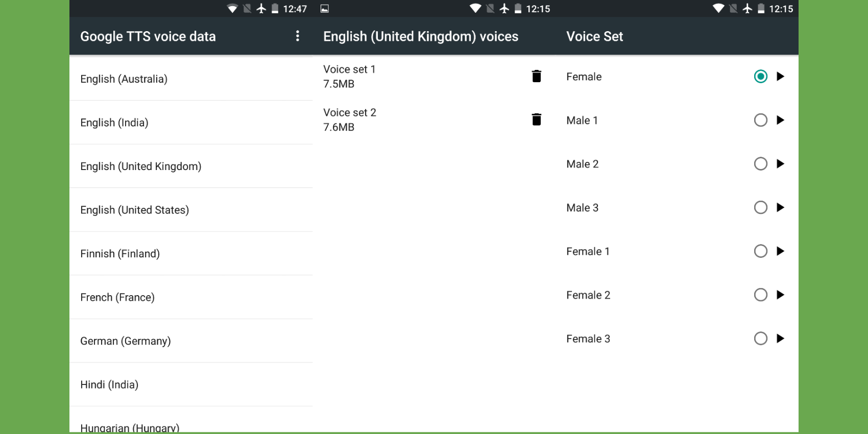
Task: Select the Female 1 voice radio button
Action: (761, 251)
